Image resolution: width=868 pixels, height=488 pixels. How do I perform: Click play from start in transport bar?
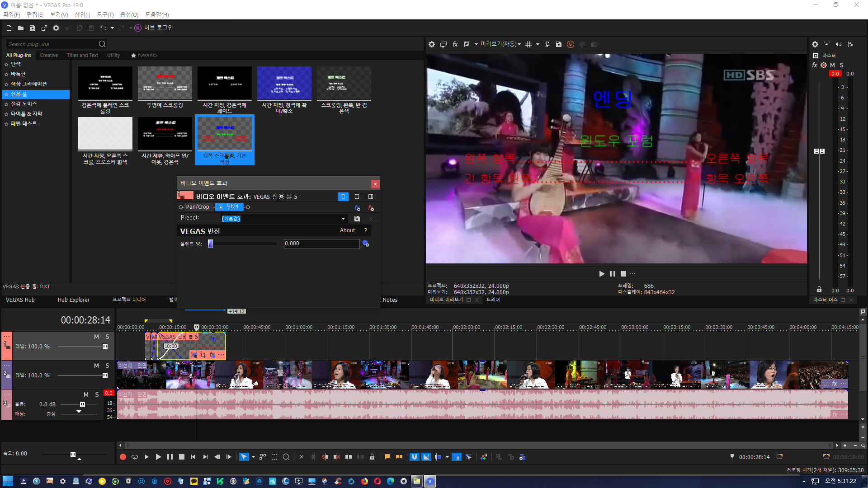tap(146, 457)
